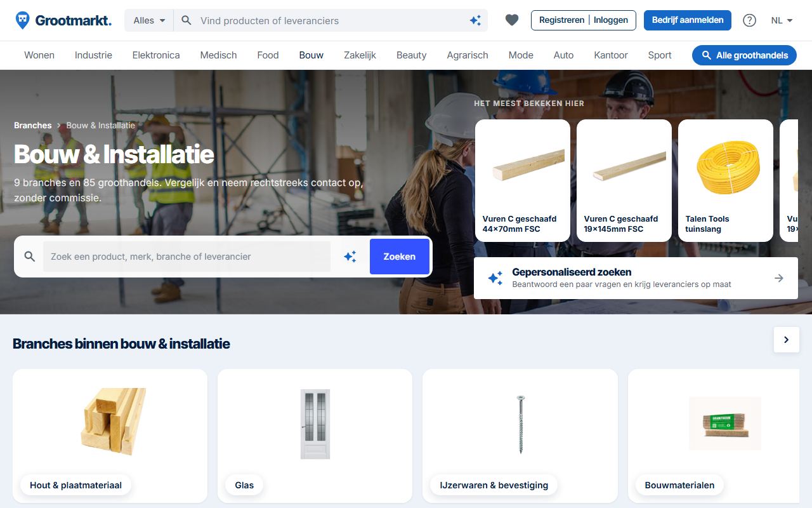Click the blue Zoeken button
The width and height of the screenshot is (812, 508).
pos(400,257)
